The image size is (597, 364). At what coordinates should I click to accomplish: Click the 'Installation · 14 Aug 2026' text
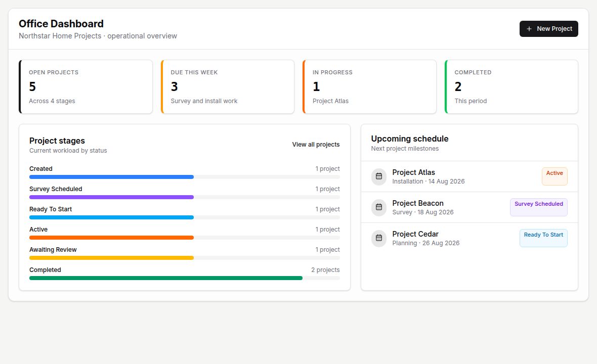429,181
